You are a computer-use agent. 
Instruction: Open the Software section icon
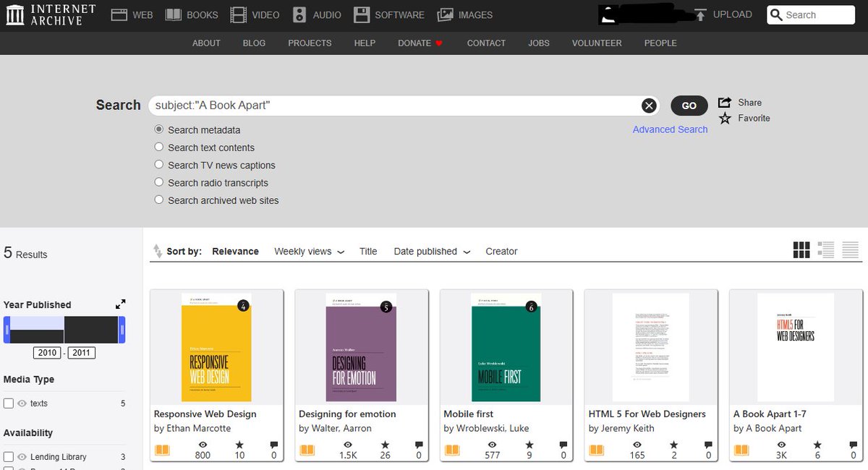tap(362, 14)
